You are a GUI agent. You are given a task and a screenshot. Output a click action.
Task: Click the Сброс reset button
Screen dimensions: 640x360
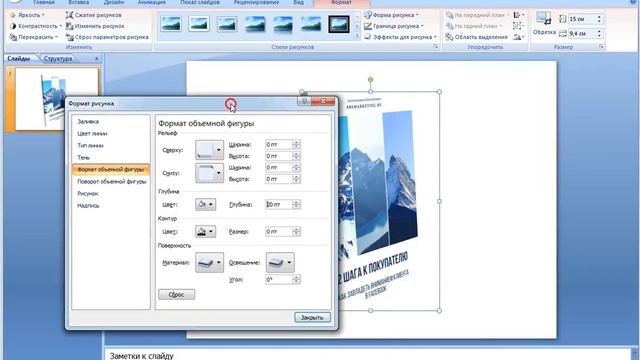point(176,295)
